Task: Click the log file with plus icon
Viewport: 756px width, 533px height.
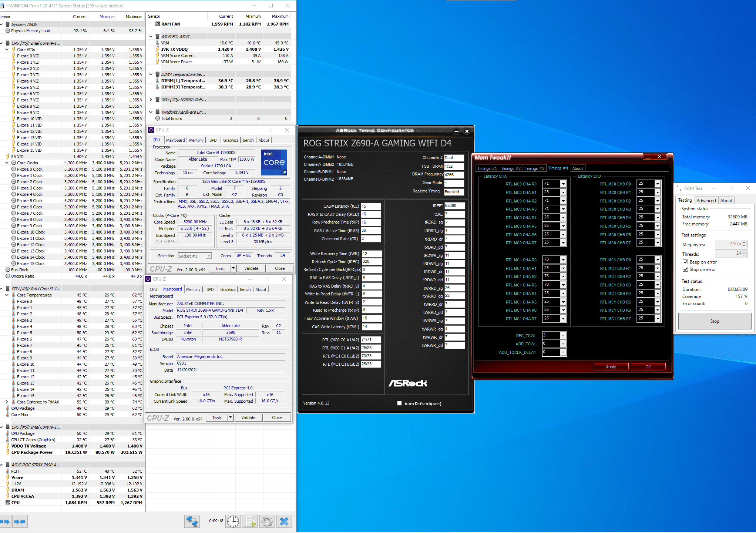Action: tap(251, 522)
